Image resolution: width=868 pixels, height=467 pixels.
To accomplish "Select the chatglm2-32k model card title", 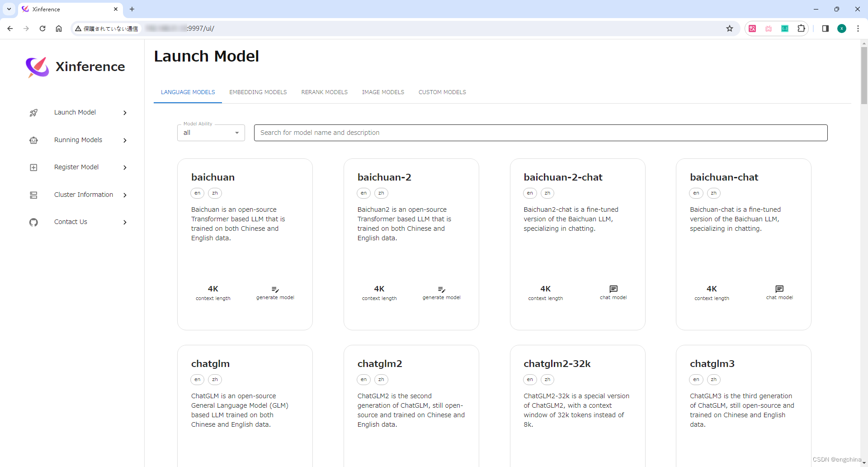I will [x=557, y=364].
